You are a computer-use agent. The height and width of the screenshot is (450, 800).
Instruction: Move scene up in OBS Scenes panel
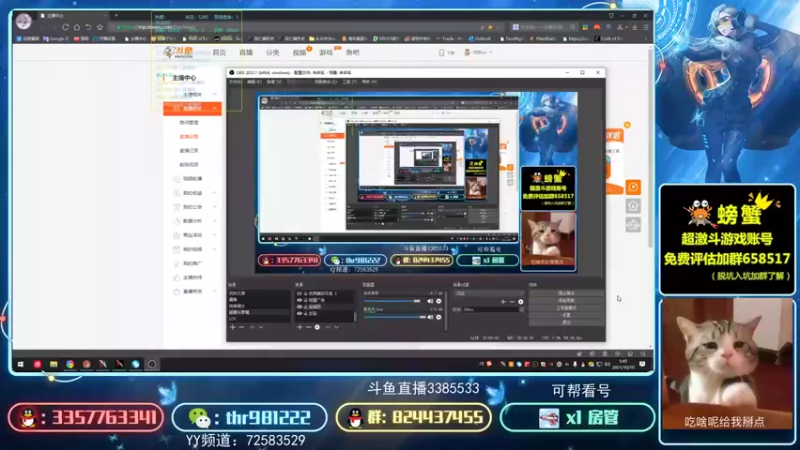[252, 327]
